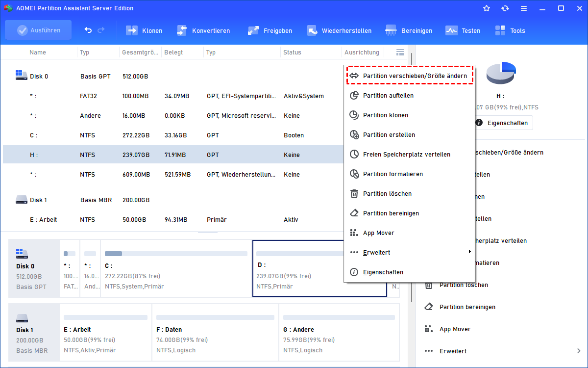Click the Eigenschaften button in right panel
Viewport: 588px width, 368px height.
coord(503,123)
